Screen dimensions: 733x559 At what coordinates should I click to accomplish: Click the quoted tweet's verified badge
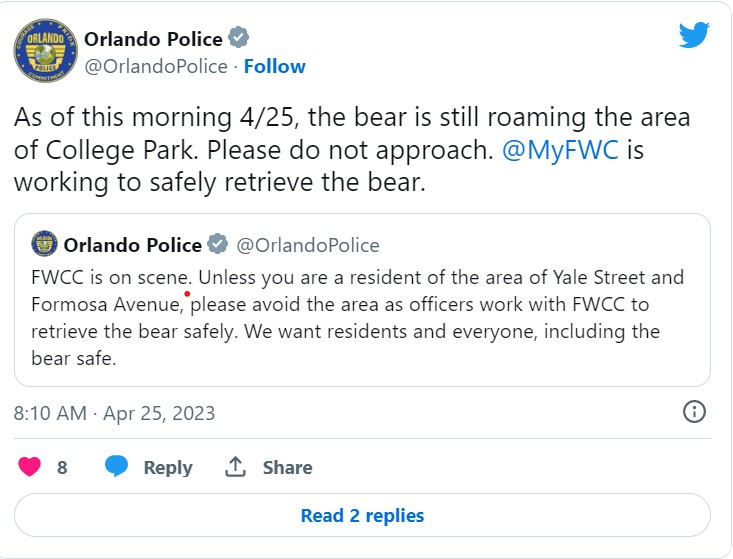(217, 244)
